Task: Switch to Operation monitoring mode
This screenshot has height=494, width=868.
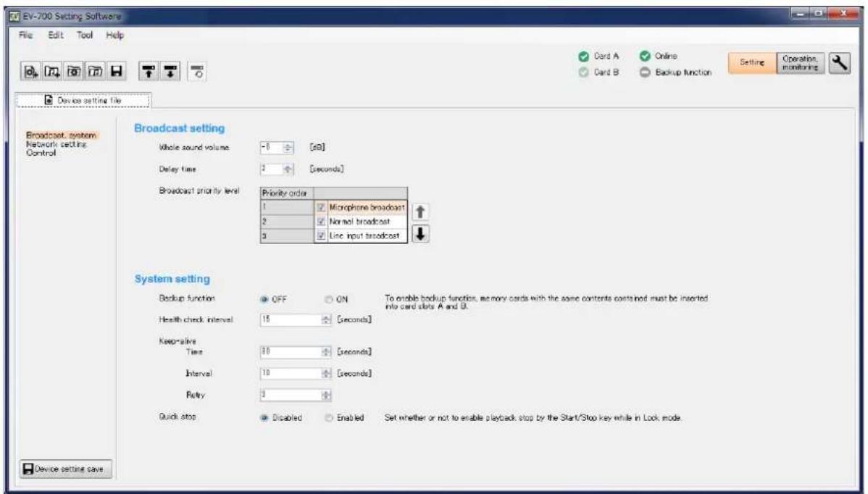Action: (800, 62)
